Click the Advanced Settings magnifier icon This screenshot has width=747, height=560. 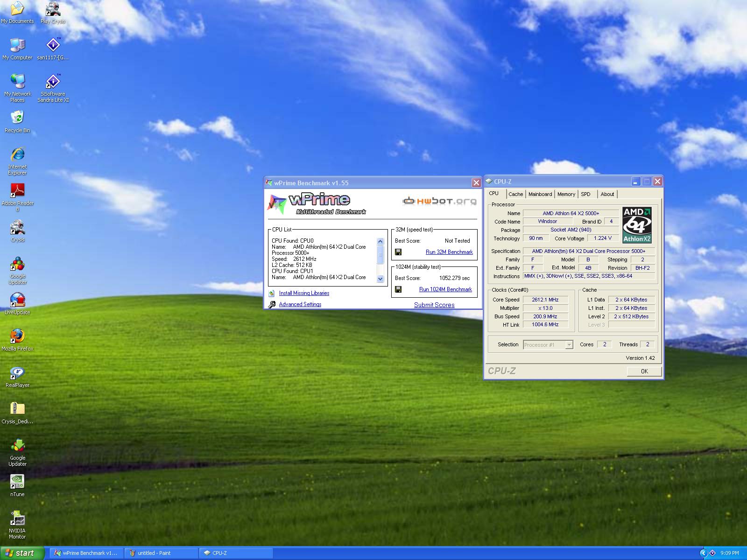[x=272, y=304]
